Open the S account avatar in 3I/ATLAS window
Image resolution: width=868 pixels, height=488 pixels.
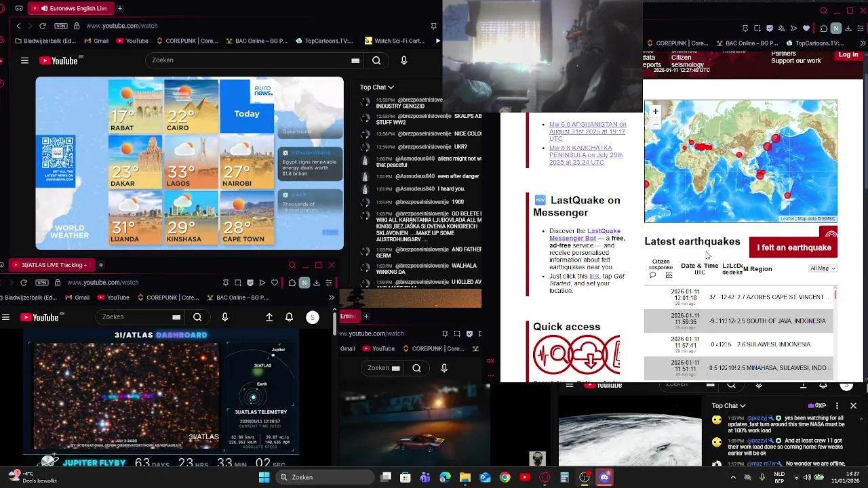(313, 317)
